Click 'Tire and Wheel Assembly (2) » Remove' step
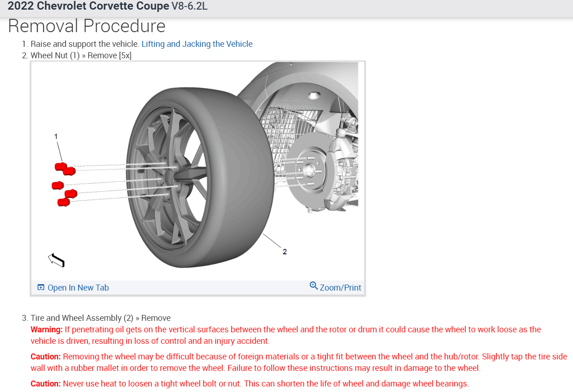Screen dimensions: 573x392 [x=101, y=318]
